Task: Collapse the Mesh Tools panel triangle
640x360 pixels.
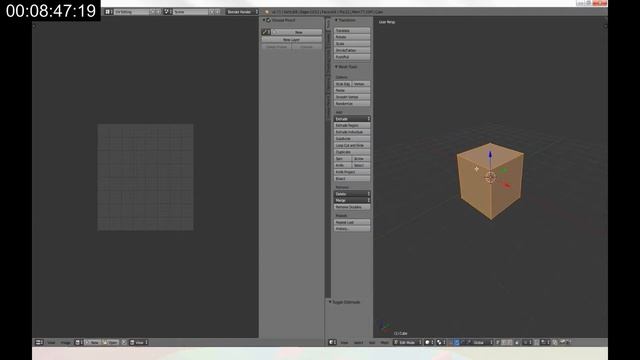Action: click(x=336, y=67)
